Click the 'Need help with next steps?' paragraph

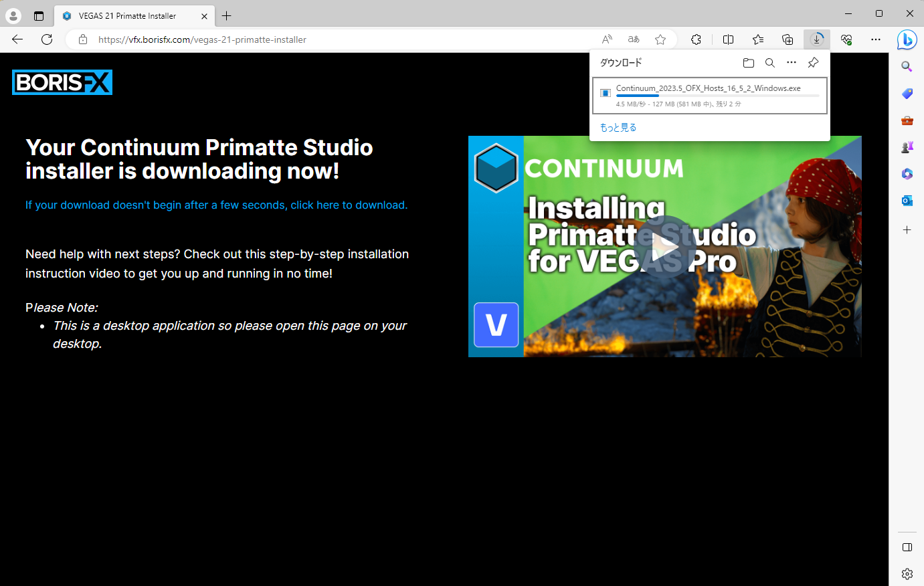[217, 264]
